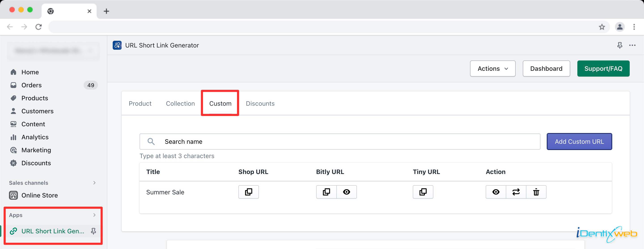Switch to the Discounts tab
The height and width of the screenshot is (249, 644).
260,104
